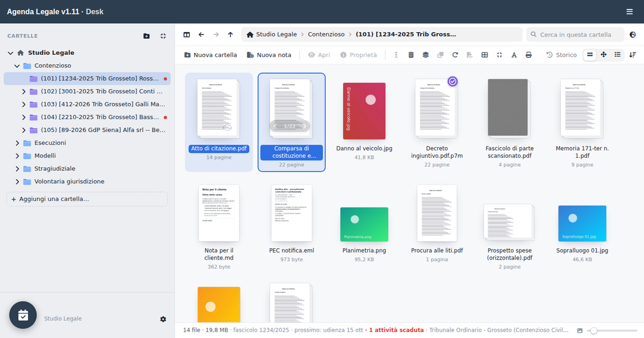644x338 pixels.
Task: Click the layers stack icon in the toolbar
Action: tap(426, 55)
